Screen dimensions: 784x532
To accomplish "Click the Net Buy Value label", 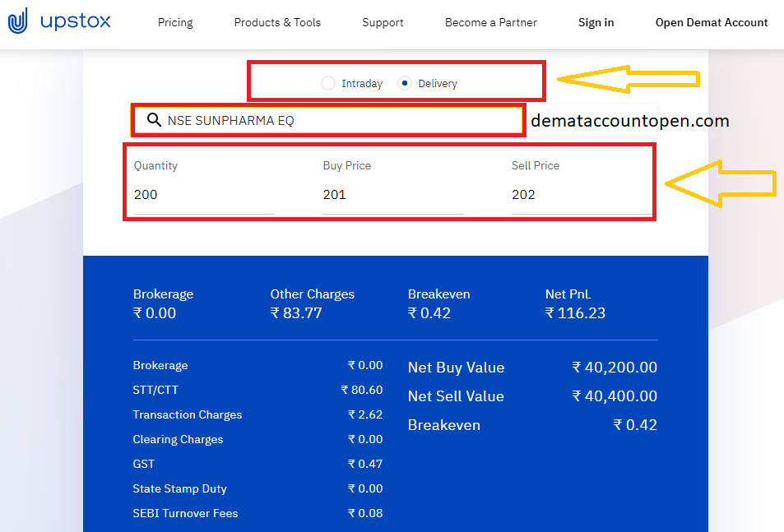I will (456, 368).
